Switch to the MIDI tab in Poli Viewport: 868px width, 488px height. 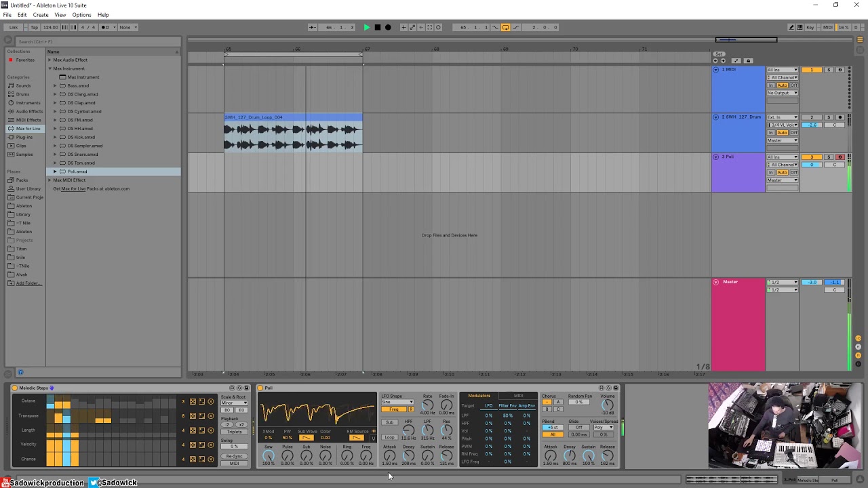click(x=518, y=396)
